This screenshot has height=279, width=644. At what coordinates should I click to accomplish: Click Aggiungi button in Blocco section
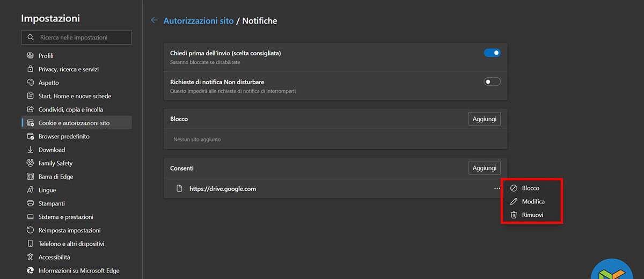pos(484,119)
